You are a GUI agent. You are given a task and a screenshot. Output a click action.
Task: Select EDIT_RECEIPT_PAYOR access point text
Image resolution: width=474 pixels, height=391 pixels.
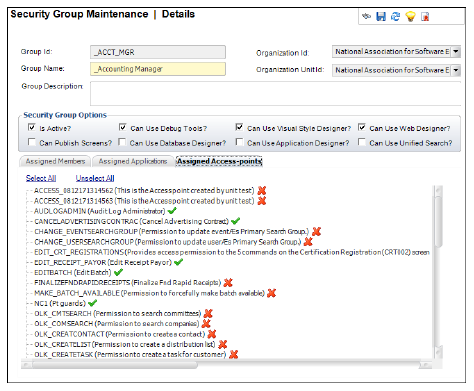pyautogui.click(x=103, y=262)
